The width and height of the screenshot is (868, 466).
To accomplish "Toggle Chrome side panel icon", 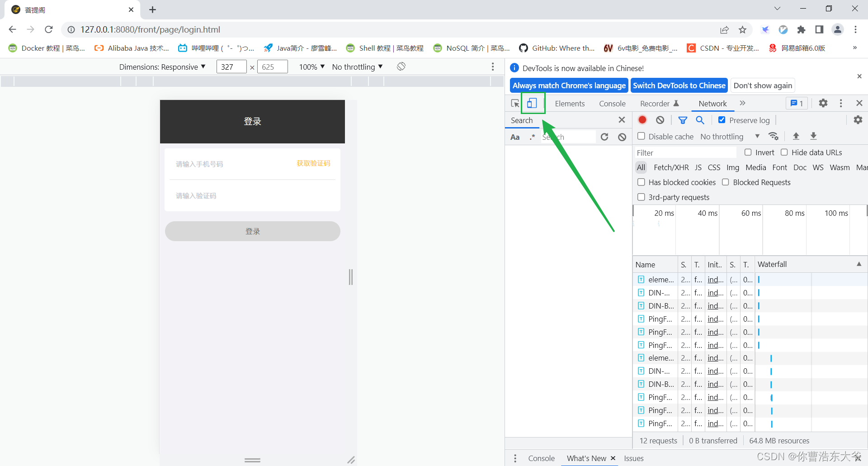I will [x=819, y=29].
